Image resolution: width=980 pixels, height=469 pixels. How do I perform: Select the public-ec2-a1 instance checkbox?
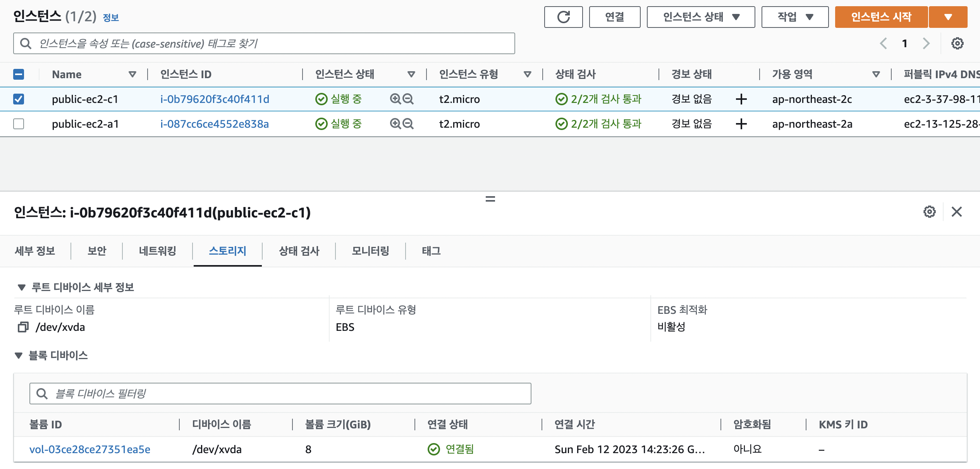[x=19, y=124]
